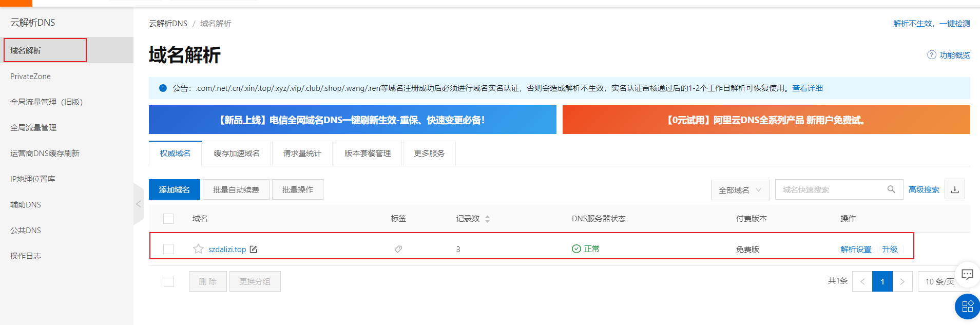Check the szdalizi.top row checkbox

(168, 249)
